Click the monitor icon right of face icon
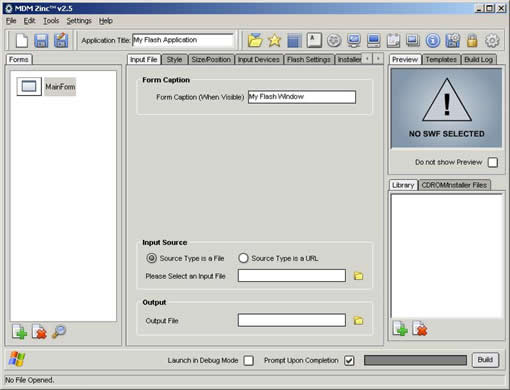 [x=354, y=41]
